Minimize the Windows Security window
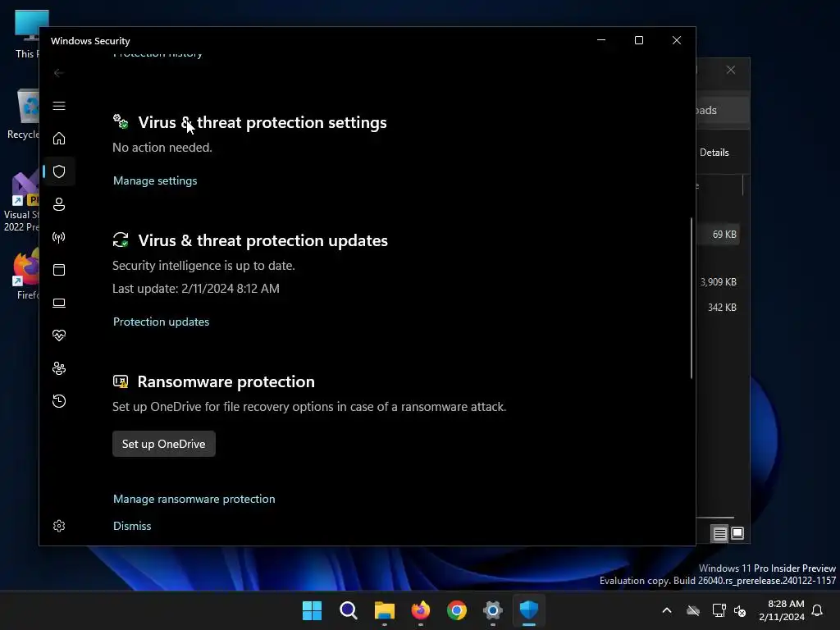 point(601,40)
